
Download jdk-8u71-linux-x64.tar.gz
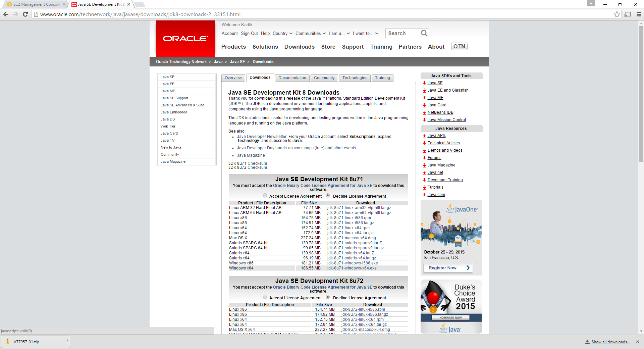[350, 233]
